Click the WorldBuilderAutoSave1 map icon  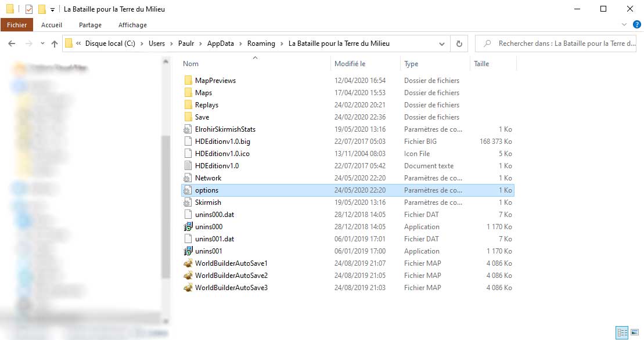point(188,263)
